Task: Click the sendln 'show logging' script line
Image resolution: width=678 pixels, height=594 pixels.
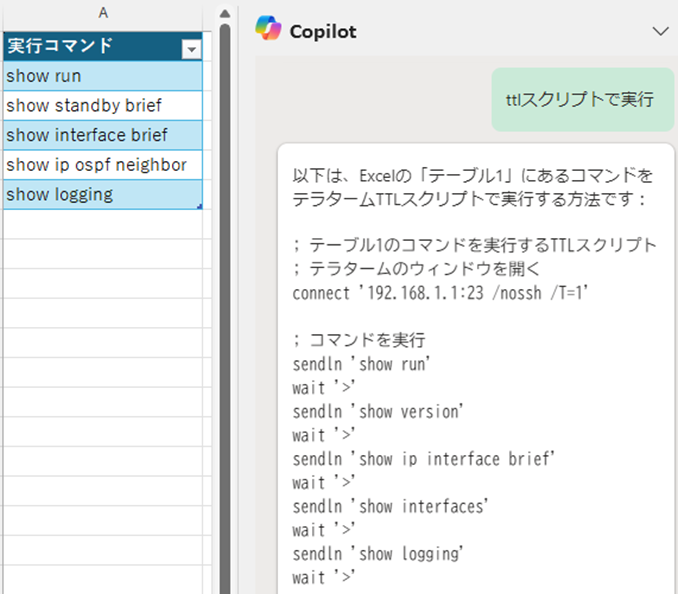Action: [x=377, y=553]
